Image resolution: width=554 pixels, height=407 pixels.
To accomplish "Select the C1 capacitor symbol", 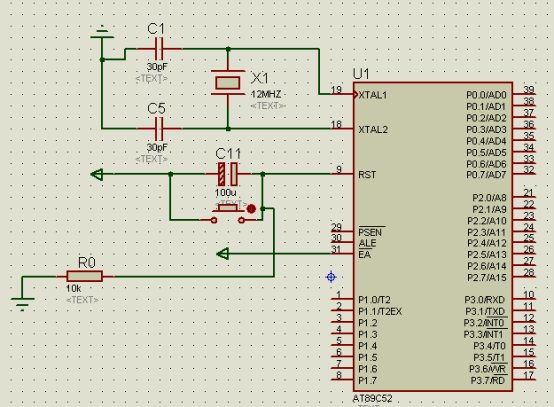I will click(159, 49).
